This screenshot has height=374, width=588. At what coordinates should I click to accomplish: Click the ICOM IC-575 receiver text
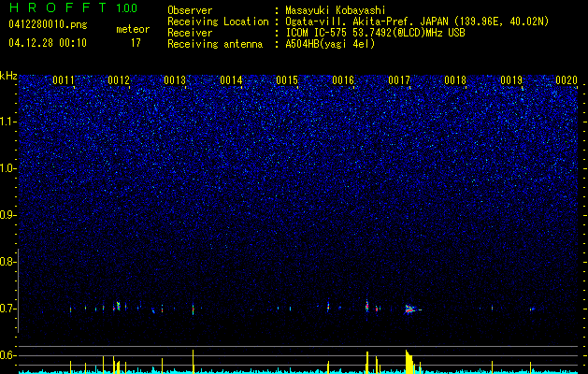[x=375, y=33]
